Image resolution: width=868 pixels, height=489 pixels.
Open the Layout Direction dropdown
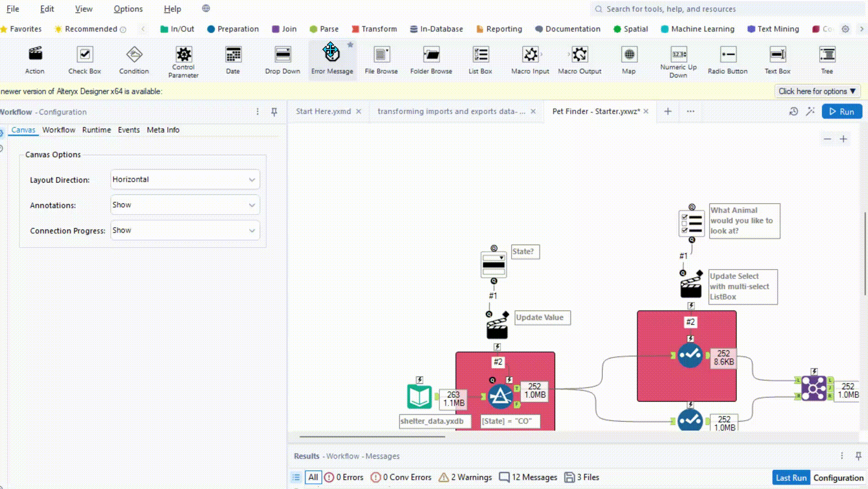(185, 179)
